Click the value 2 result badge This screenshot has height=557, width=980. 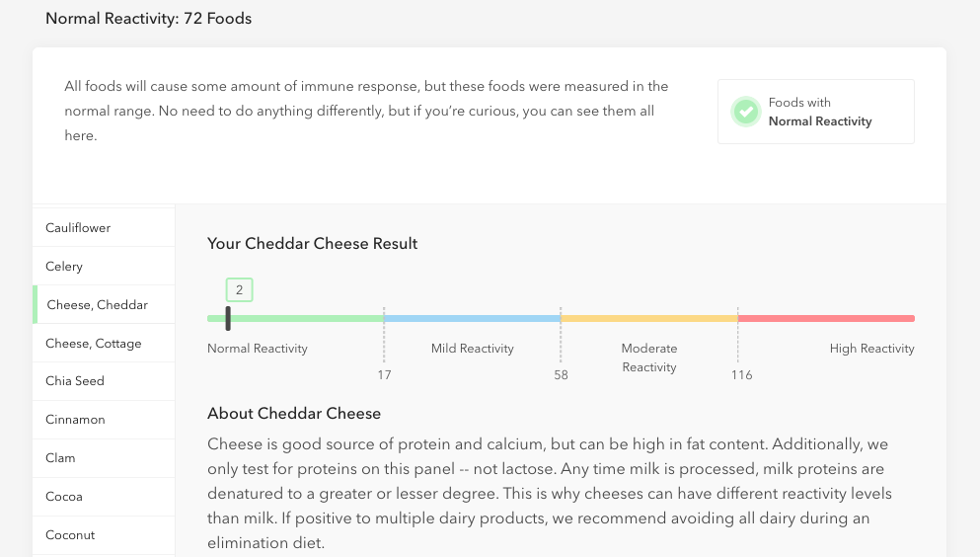240,290
